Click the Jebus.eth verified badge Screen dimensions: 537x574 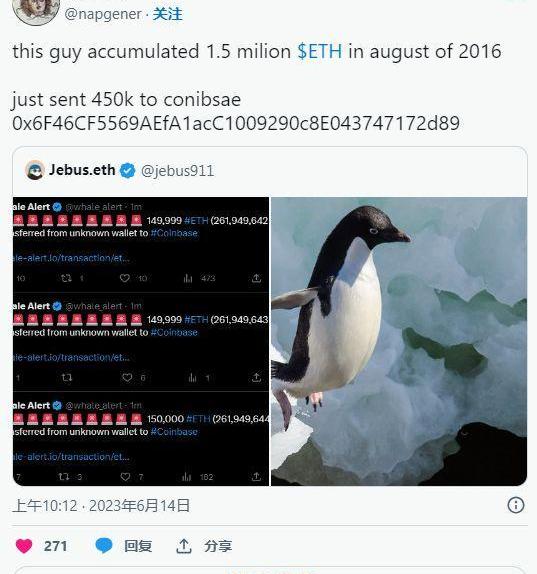tap(128, 171)
